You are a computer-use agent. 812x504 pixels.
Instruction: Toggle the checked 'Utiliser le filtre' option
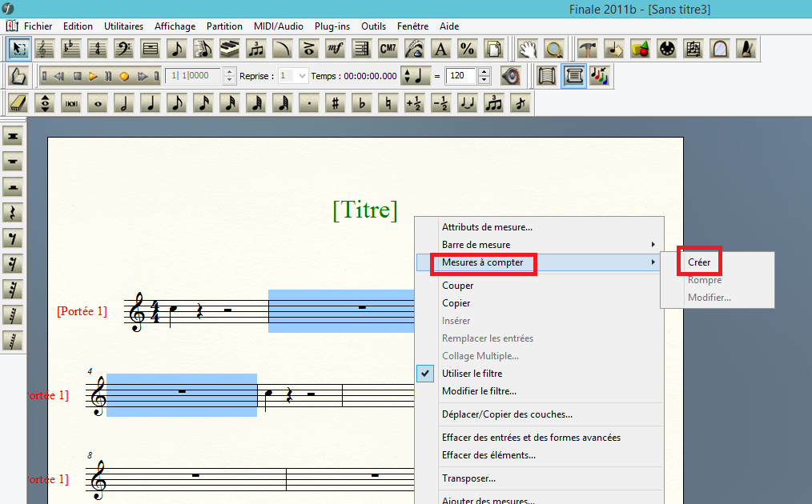[x=472, y=374]
